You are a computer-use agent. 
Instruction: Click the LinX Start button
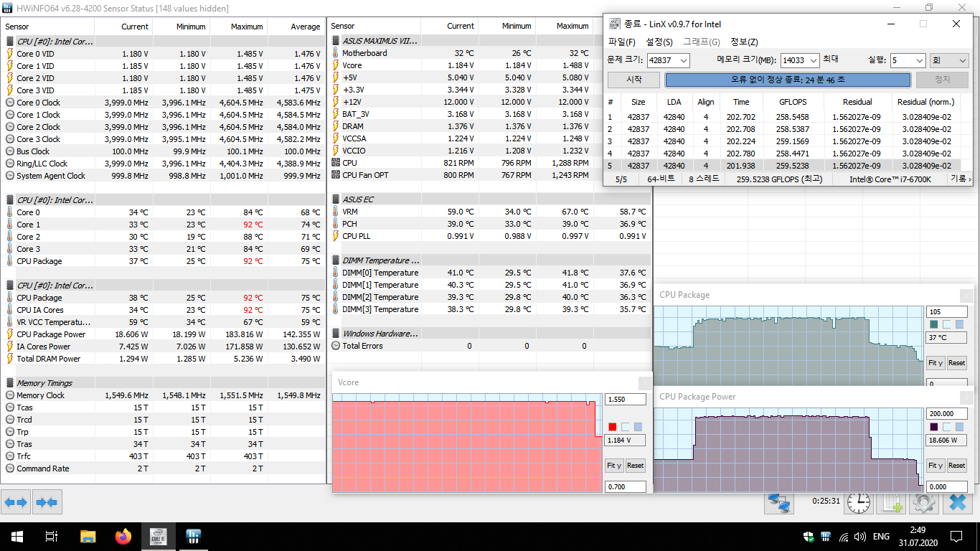pyautogui.click(x=634, y=80)
